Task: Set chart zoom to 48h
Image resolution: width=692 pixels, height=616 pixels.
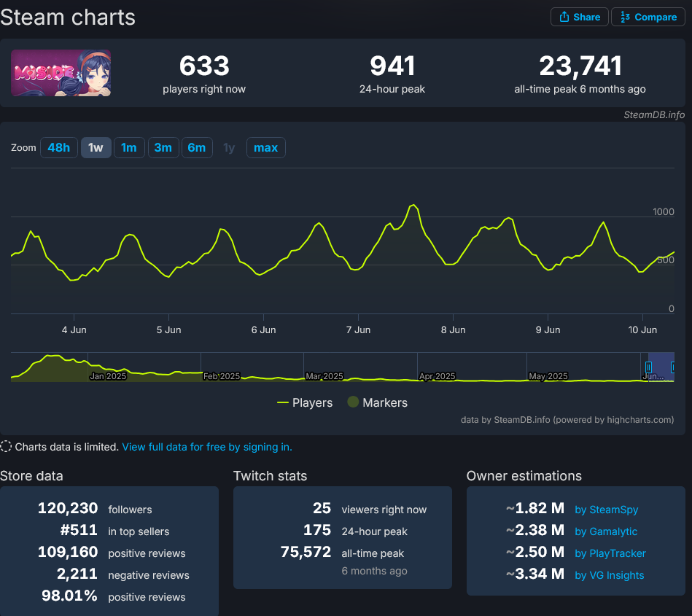Action: click(58, 147)
